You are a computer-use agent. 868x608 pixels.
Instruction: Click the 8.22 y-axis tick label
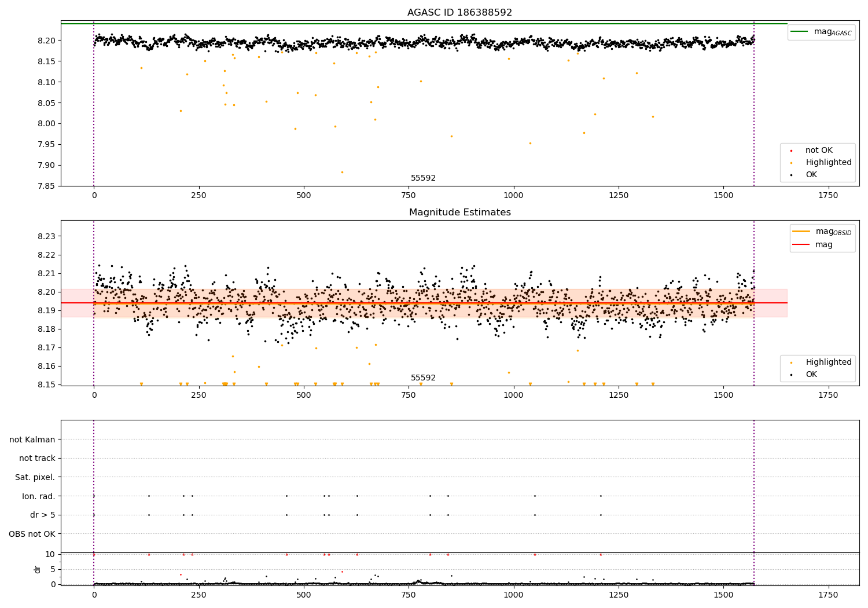click(47, 255)
